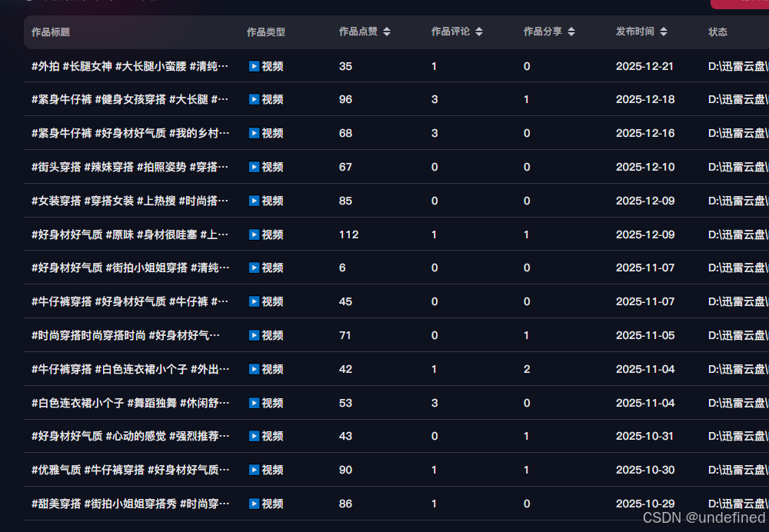This screenshot has height=532, width=769.
Task: Click likes value 112
Action: click(348, 235)
